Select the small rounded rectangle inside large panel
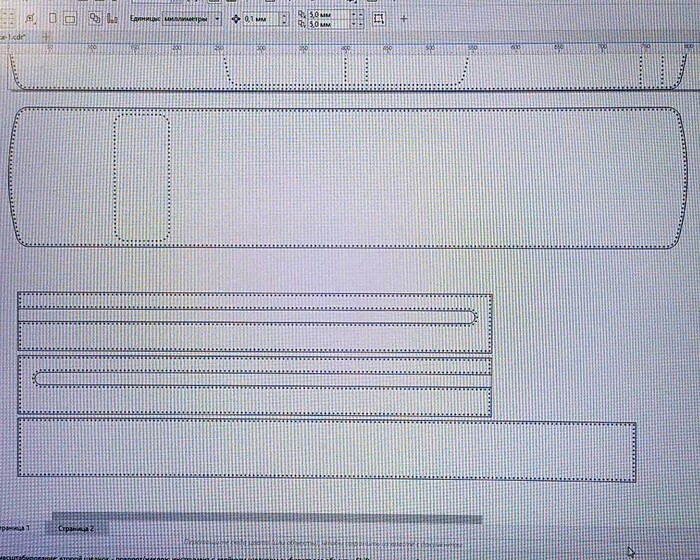The height and width of the screenshot is (560, 700). [142, 178]
